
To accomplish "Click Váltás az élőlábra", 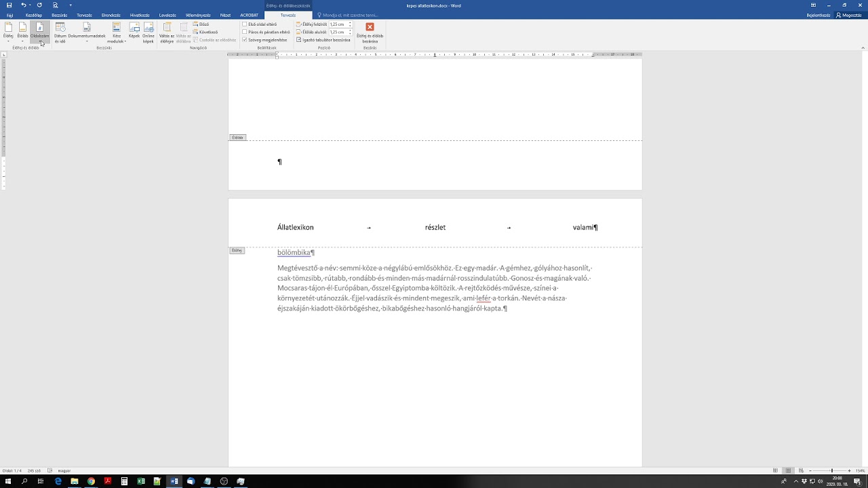I will (x=184, y=32).
